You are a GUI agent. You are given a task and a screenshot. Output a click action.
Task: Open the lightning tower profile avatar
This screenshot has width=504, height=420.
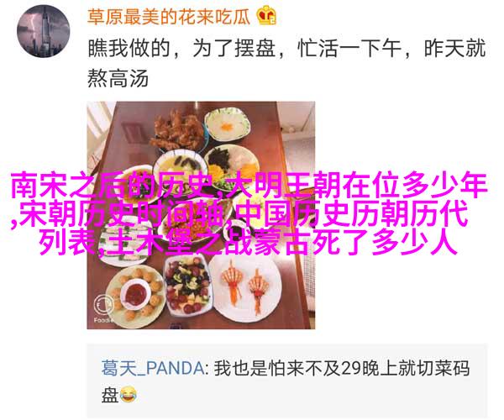click(44, 31)
